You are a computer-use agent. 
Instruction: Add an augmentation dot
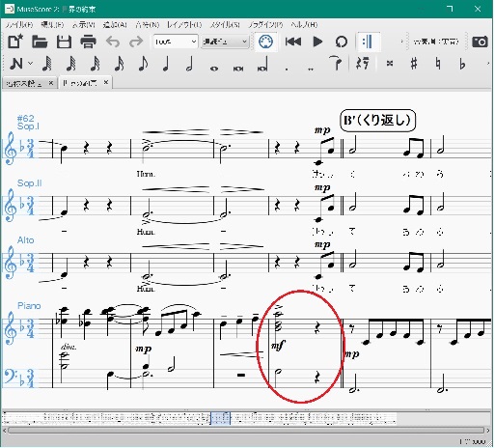pos(287,69)
